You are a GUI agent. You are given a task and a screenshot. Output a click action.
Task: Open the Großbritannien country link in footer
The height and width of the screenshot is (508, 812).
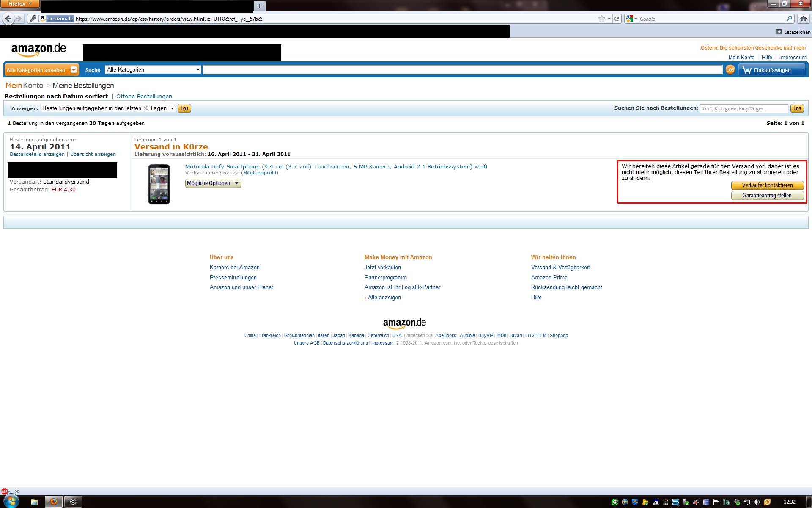299,336
